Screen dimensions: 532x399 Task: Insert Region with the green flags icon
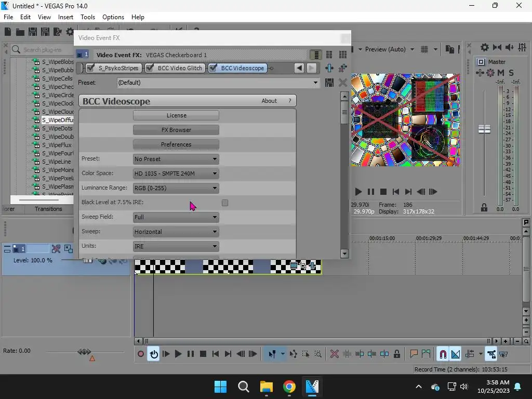point(426,354)
